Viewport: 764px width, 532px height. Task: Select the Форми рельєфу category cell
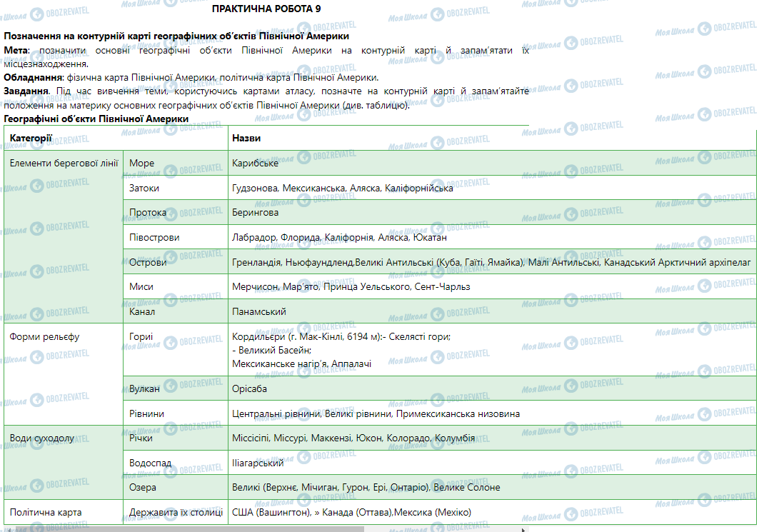(x=44, y=336)
